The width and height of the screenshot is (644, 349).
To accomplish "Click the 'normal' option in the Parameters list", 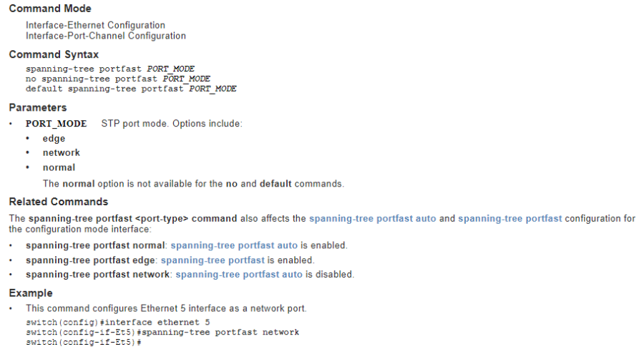I will 59,167.
